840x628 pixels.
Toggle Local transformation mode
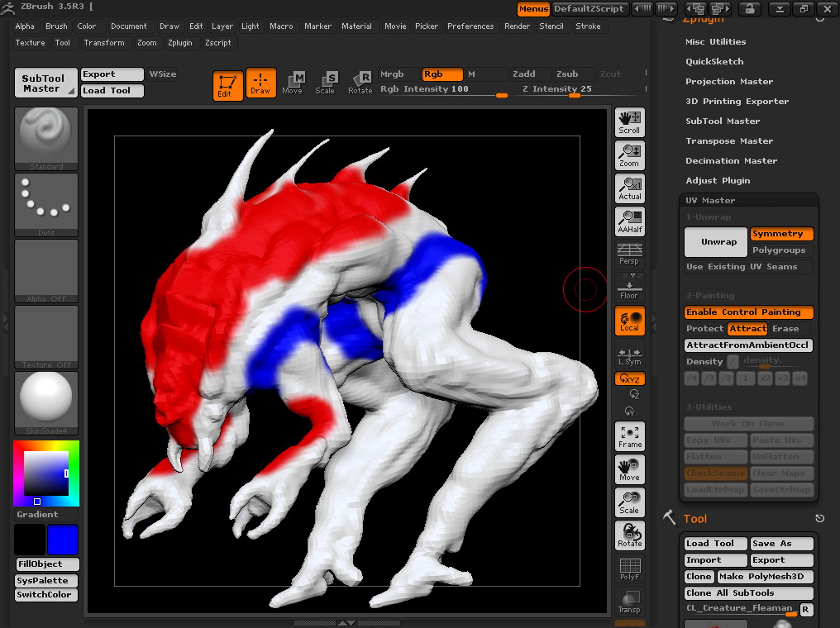[629, 321]
